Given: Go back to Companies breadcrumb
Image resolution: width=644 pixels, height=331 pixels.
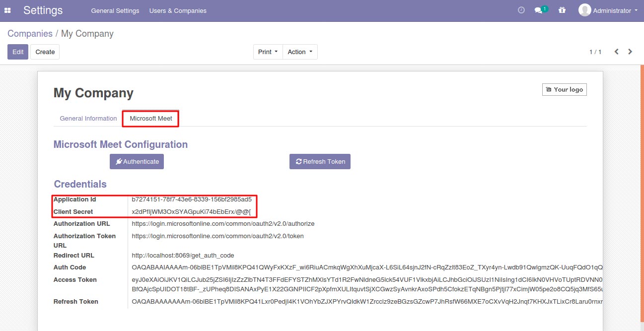Looking at the screenshot, I should click(30, 34).
